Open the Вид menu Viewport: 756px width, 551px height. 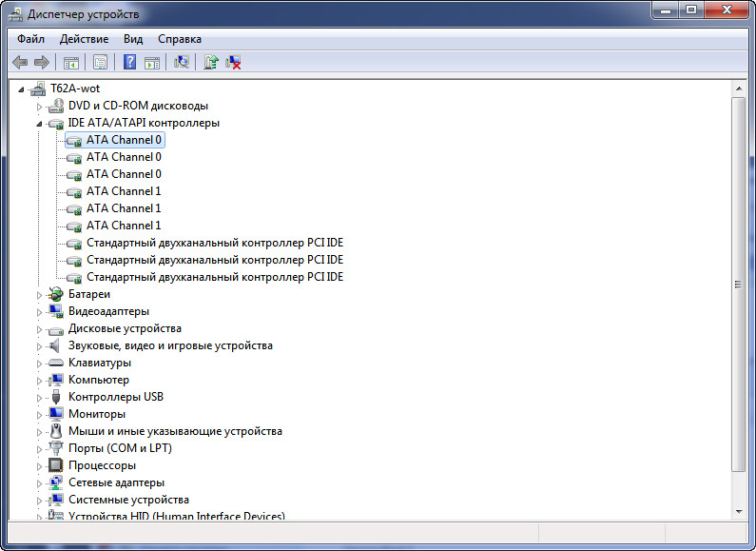coord(133,39)
